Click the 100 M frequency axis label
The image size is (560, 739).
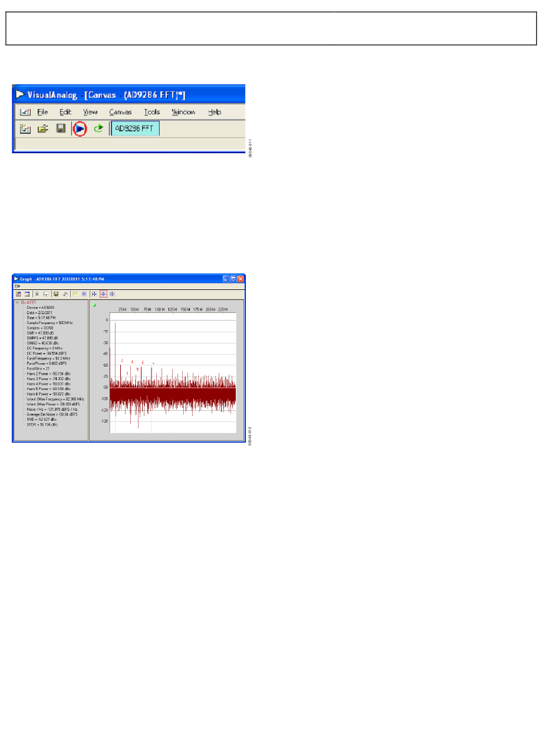159,309
